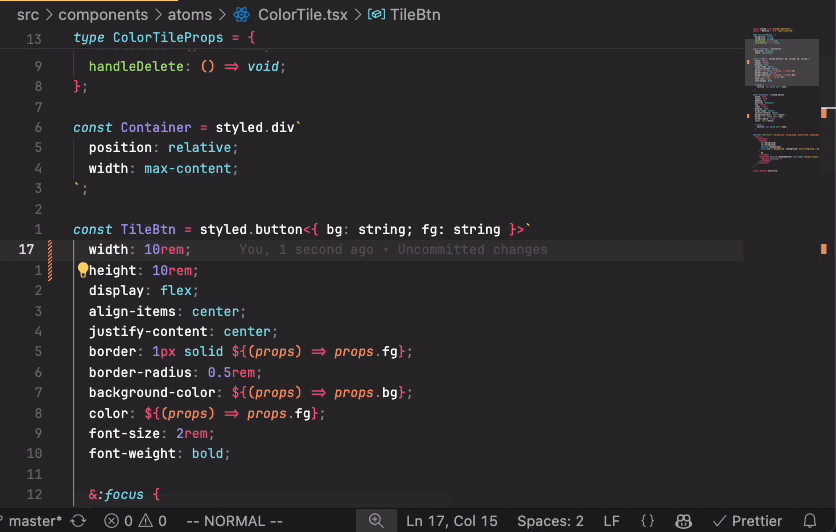Click the Prettier formatter status
The image size is (836, 532).
(746, 520)
